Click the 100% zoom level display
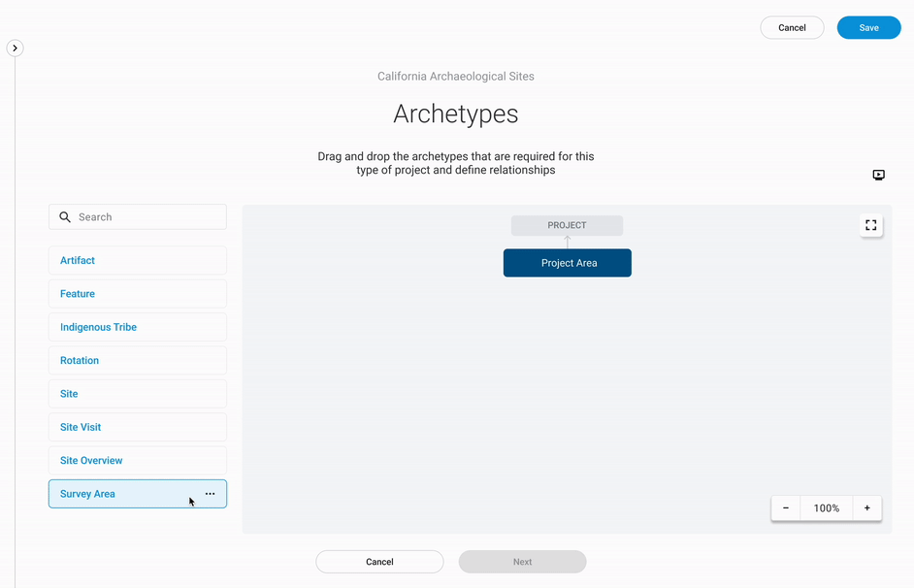The image size is (914, 588). [x=826, y=508]
